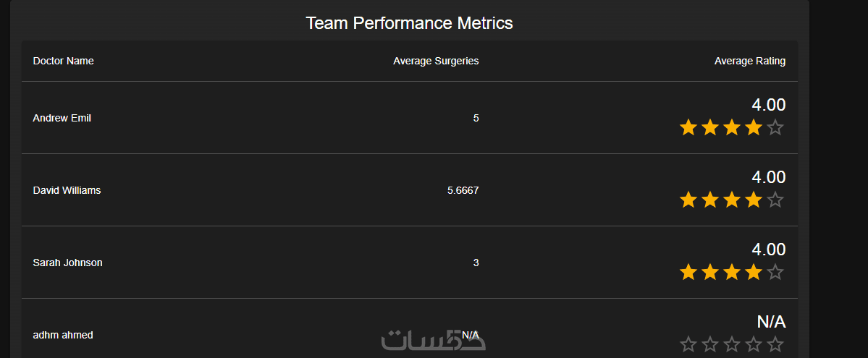
Task: Click Andrew Emil's 4.00 rating value
Action: 768,105
